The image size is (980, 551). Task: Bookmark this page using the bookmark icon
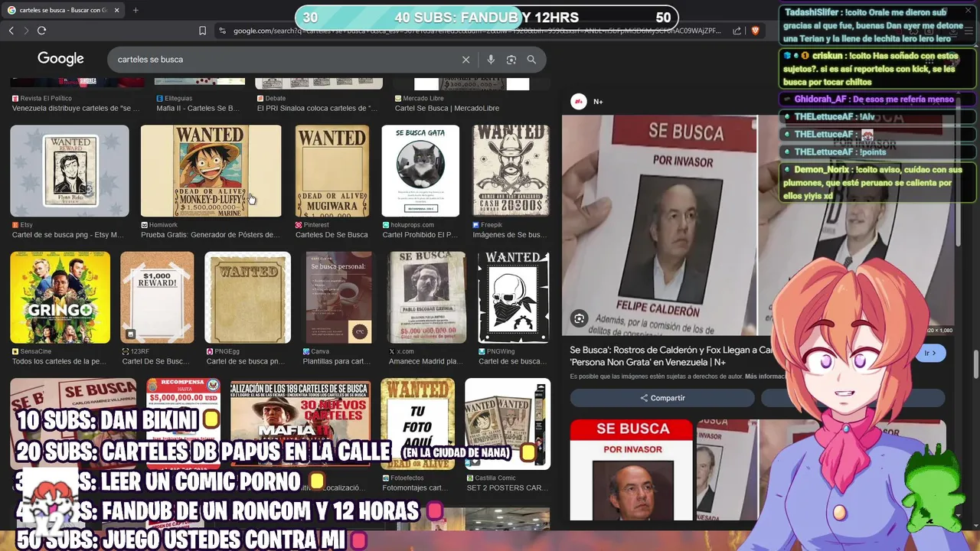202,31
